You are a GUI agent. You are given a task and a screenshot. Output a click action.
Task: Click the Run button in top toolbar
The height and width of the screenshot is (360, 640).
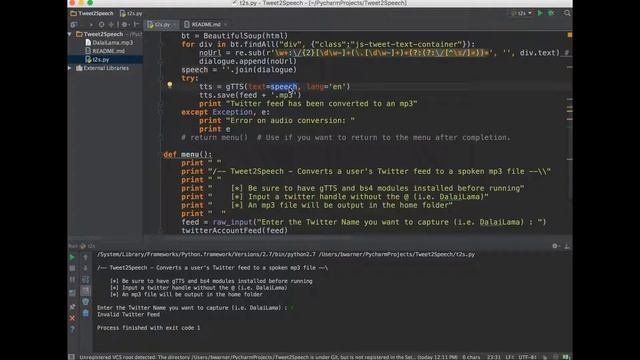tap(540, 13)
